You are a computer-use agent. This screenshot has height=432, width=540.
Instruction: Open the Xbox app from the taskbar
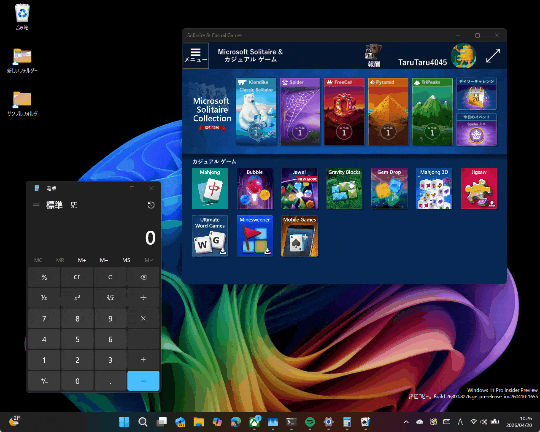point(255,422)
